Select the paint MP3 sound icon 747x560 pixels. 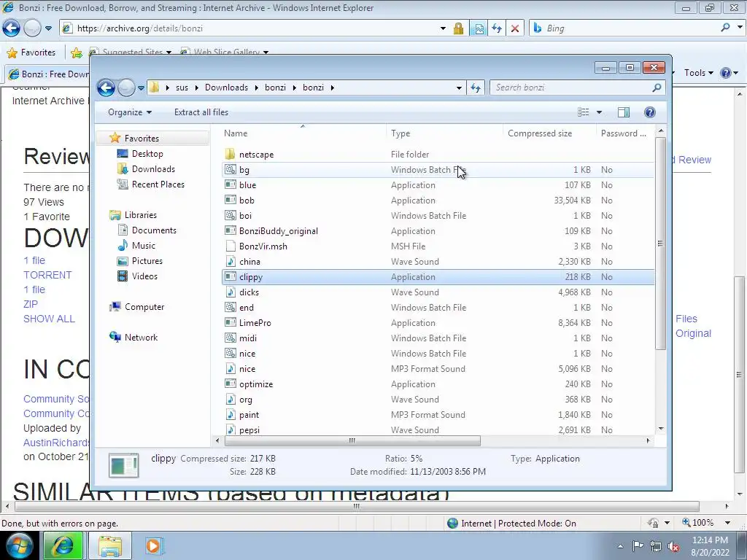(230, 415)
